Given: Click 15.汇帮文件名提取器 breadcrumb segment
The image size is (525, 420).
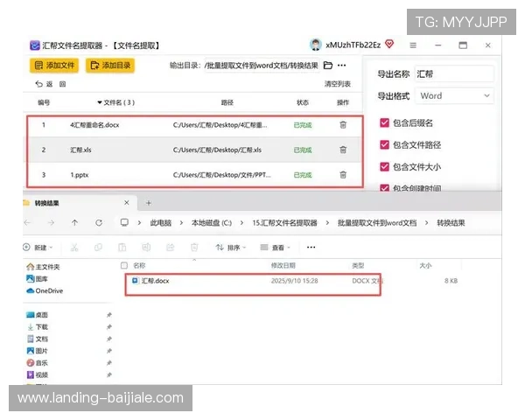Looking at the screenshot, I should [284, 223].
